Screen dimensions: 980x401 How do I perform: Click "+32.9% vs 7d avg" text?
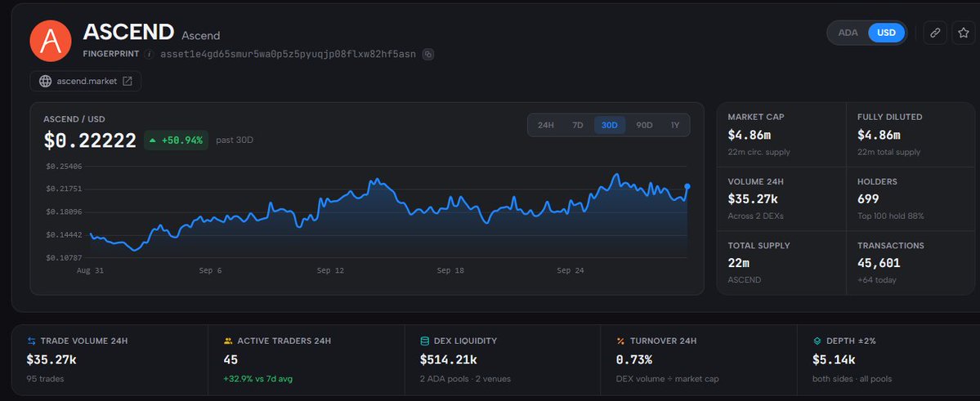(258, 378)
